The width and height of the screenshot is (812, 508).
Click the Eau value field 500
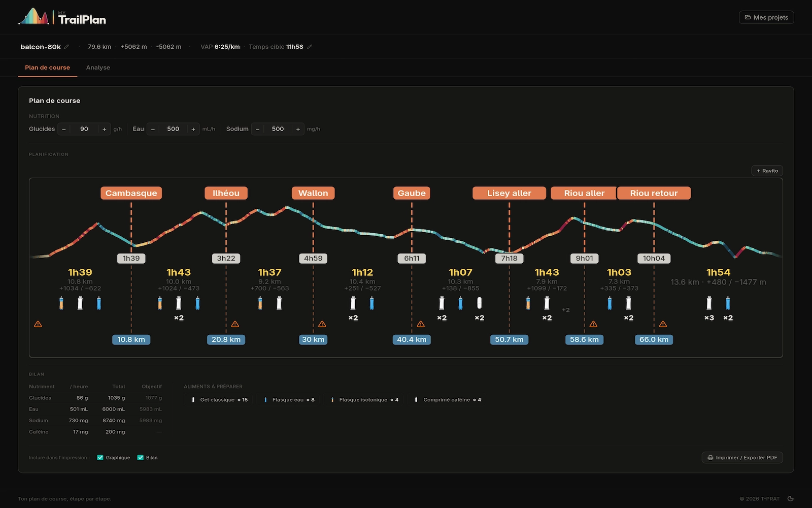point(173,129)
